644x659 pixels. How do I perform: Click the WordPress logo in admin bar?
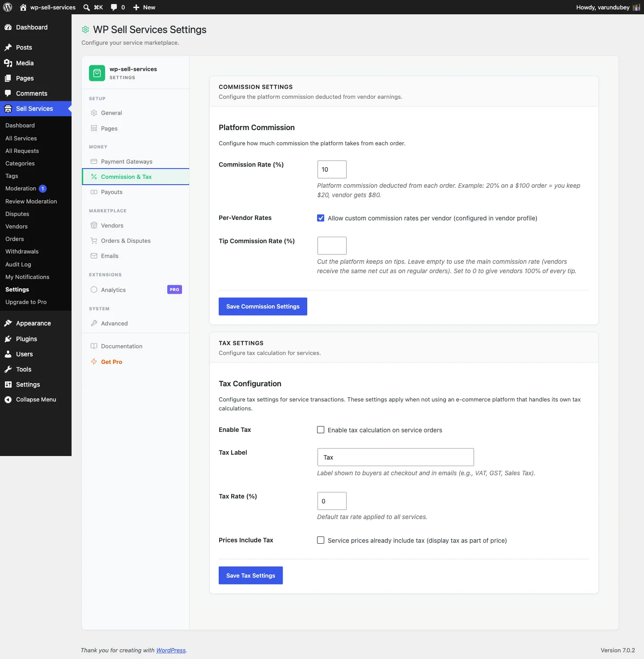tap(8, 7)
